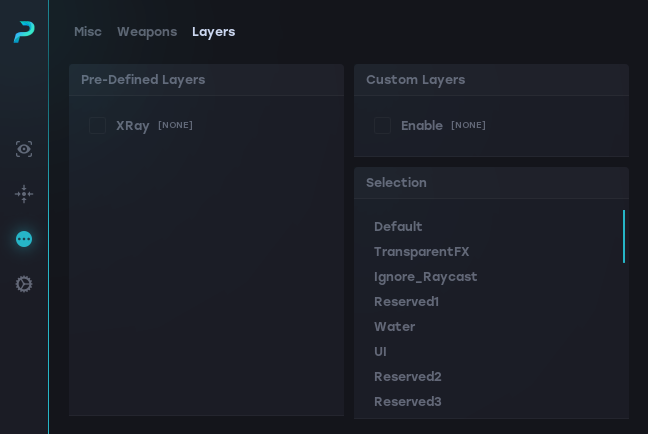648x434 pixels.
Task: Open the visuals eye sidebar icon
Action: click(x=24, y=149)
